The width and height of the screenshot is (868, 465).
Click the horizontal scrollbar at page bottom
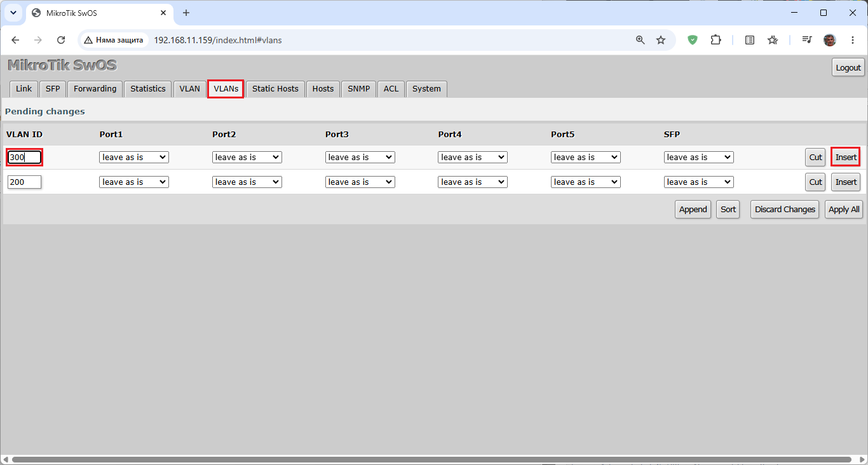(431, 459)
